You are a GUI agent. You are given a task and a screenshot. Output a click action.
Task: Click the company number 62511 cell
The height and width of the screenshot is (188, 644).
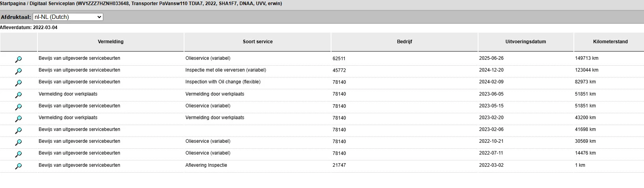(339, 59)
